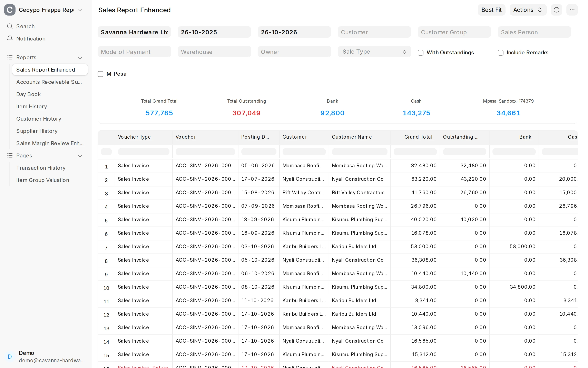Screen dimensions: 588x368
Task: Open Transaction History page
Action: click(50, 168)
